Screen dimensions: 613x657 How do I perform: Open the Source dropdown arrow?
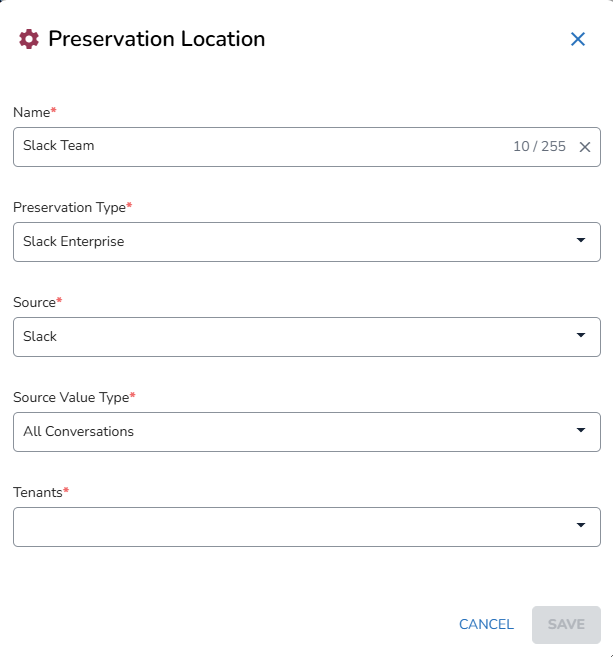(581, 336)
